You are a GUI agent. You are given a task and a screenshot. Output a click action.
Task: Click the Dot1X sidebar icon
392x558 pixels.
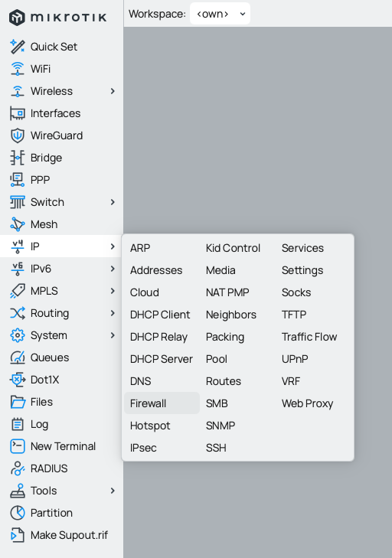(x=18, y=380)
